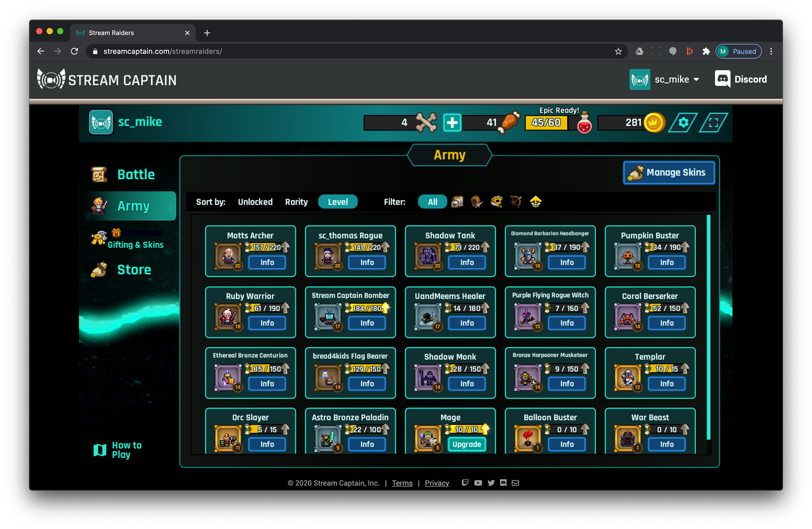Viewport: 812px width, 529px height.
Task: Click the green plus add bones button
Action: click(452, 123)
